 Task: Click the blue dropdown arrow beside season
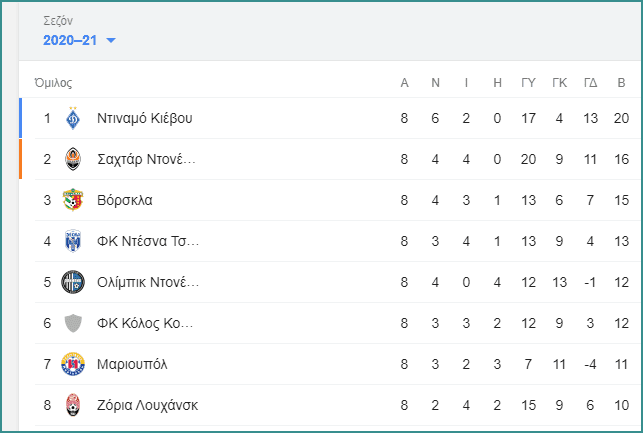111,40
